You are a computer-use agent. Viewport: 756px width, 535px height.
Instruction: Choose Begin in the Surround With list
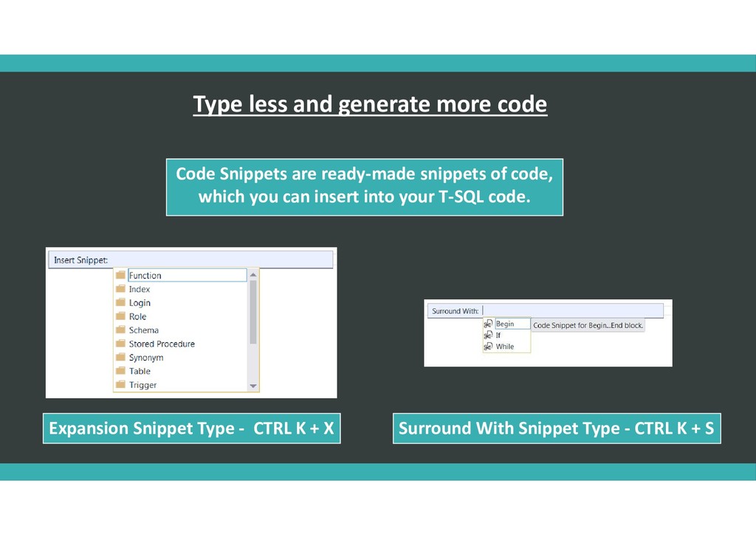point(512,324)
